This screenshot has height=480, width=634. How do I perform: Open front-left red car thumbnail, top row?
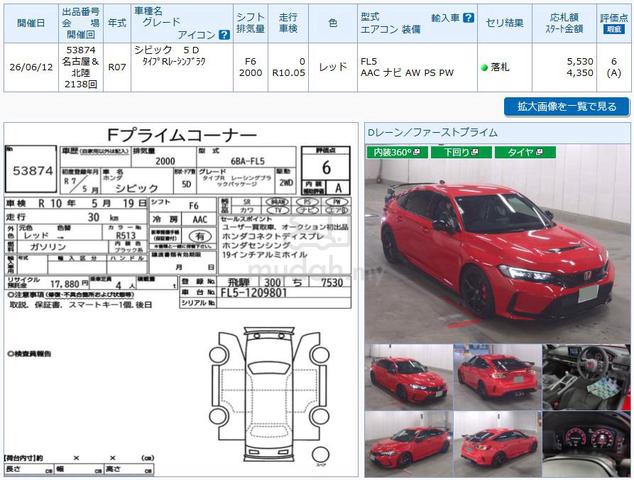(x=408, y=377)
